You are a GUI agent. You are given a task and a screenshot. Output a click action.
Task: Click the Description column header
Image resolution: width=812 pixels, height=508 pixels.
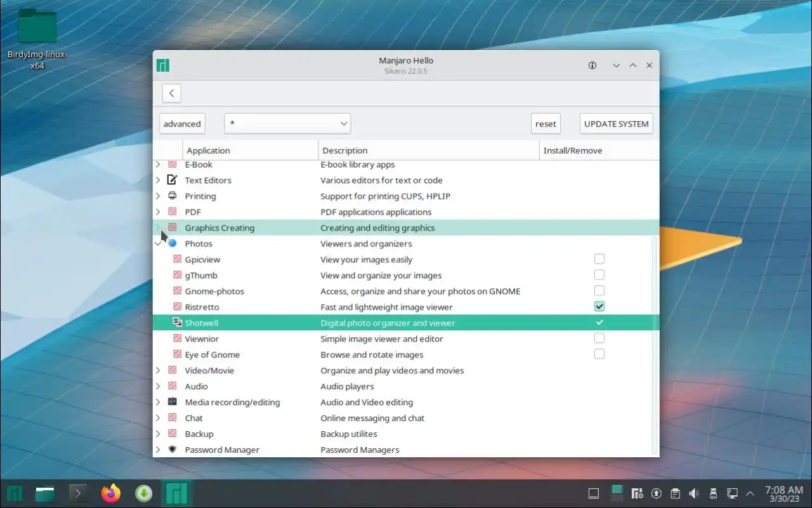429,150
